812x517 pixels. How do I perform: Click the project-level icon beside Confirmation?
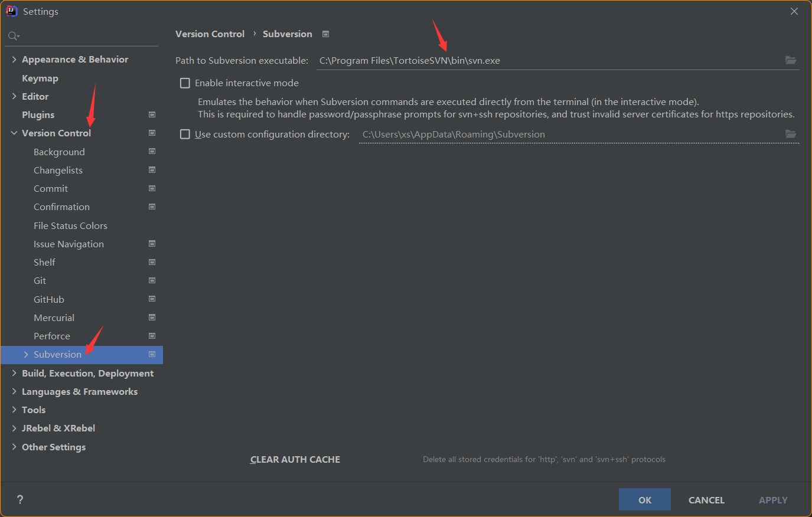pyautogui.click(x=152, y=207)
